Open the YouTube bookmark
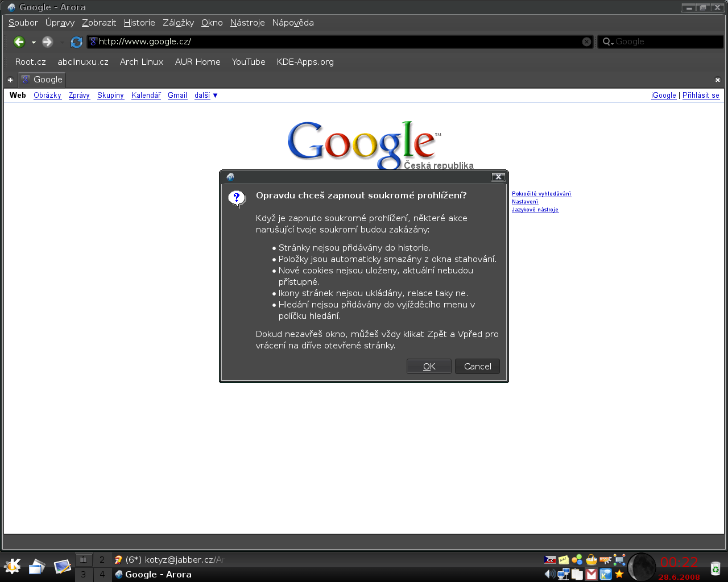This screenshot has height=582, width=728. point(249,62)
